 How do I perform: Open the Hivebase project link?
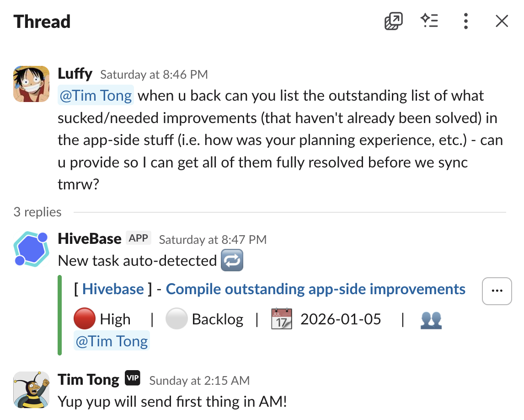point(113,289)
